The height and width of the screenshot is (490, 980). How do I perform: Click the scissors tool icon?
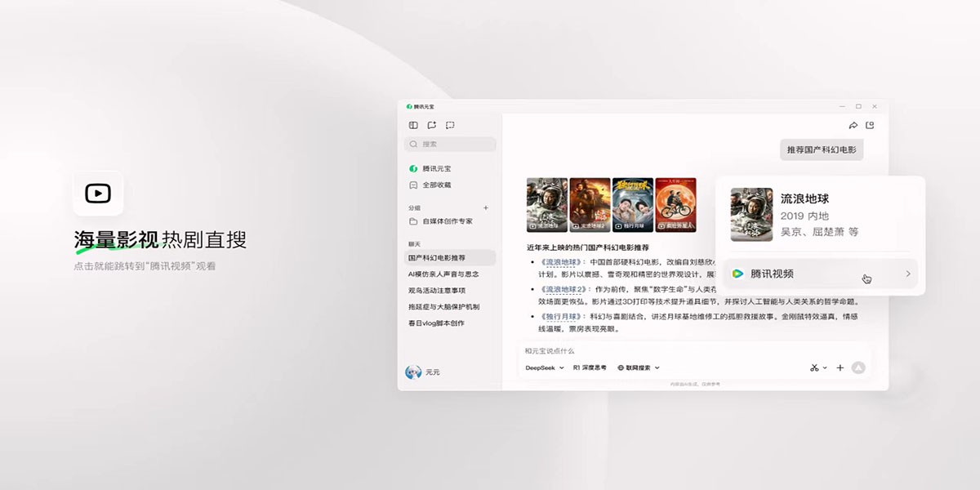point(814,368)
